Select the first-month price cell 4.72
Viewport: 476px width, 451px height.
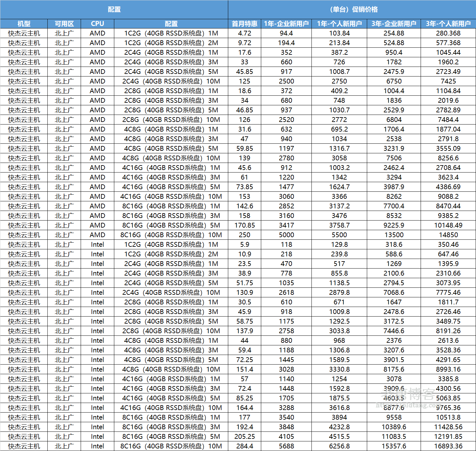pos(244,33)
